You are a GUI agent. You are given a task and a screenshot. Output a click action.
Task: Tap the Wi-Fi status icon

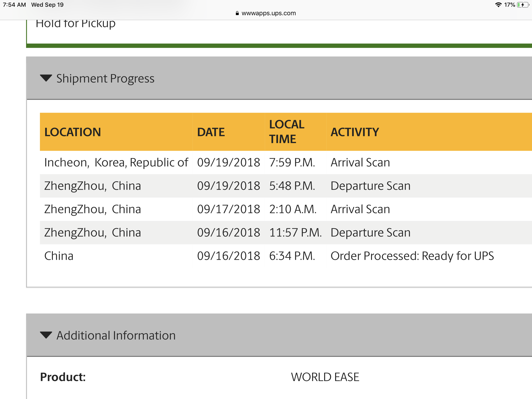point(498,5)
